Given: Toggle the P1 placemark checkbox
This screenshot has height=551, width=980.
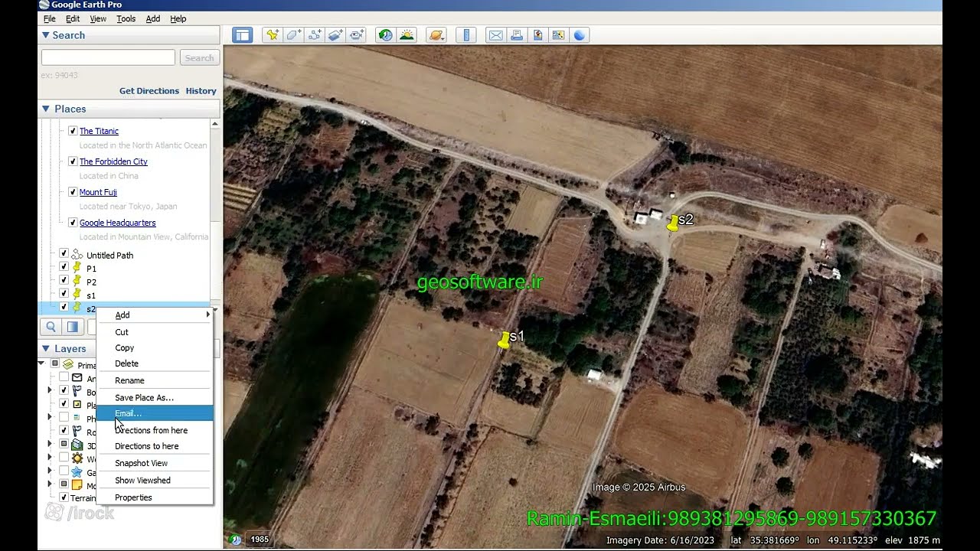Looking at the screenshot, I should pyautogui.click(x=64, y=267).
